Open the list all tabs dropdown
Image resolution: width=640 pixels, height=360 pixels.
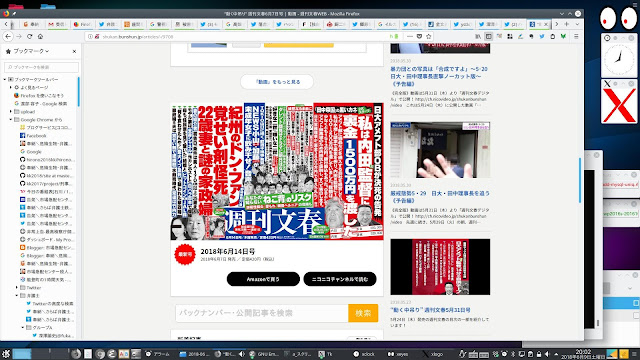577,24
